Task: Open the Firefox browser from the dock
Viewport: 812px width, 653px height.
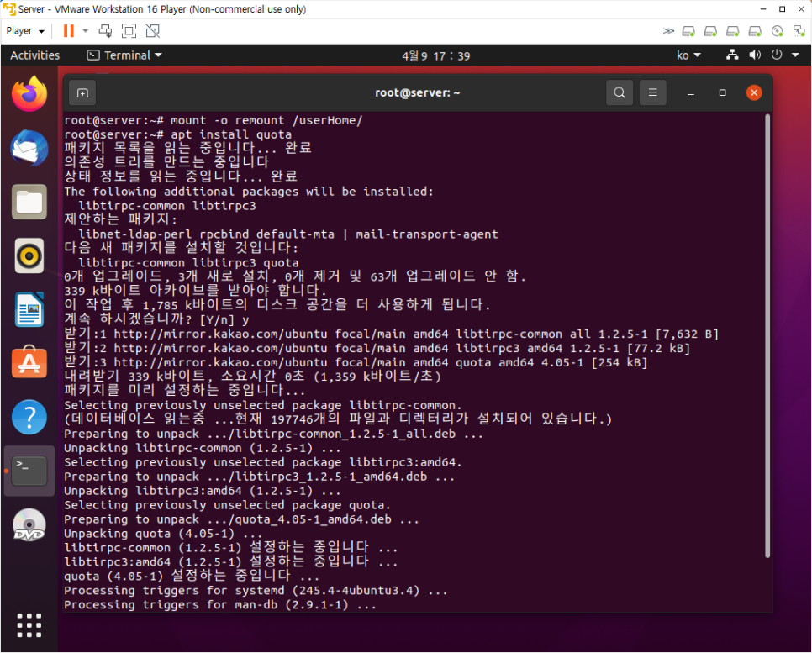Action: pos(29,94)
